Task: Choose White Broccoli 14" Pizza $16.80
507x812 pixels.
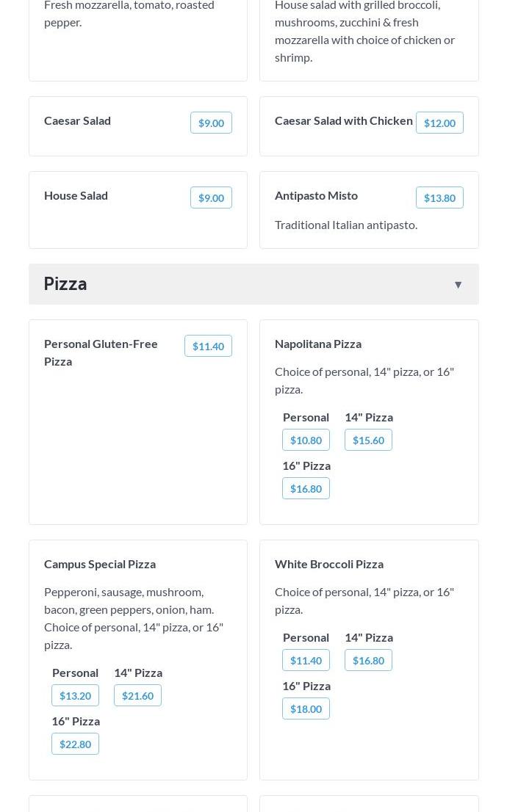Action: point(368,660)
